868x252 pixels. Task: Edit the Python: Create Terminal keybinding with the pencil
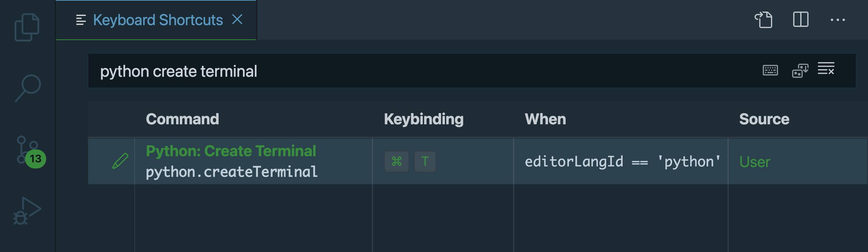click(x=121, y=161)
